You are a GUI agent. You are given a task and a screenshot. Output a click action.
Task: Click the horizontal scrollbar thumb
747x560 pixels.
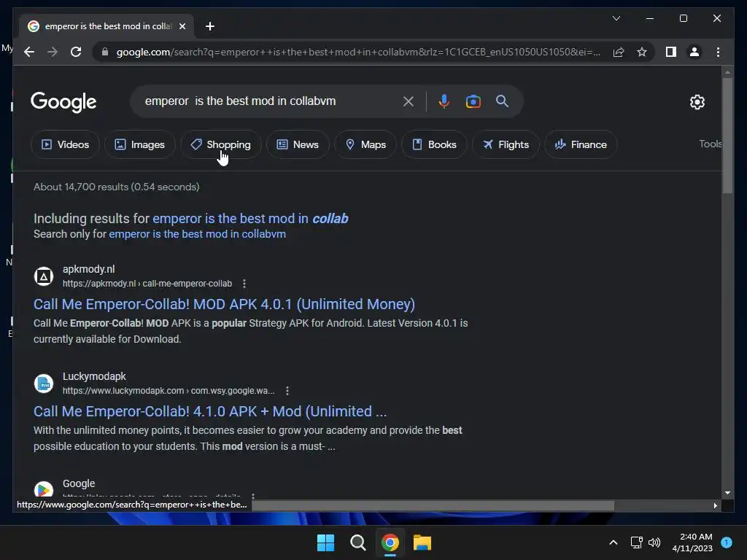(433, 506)
